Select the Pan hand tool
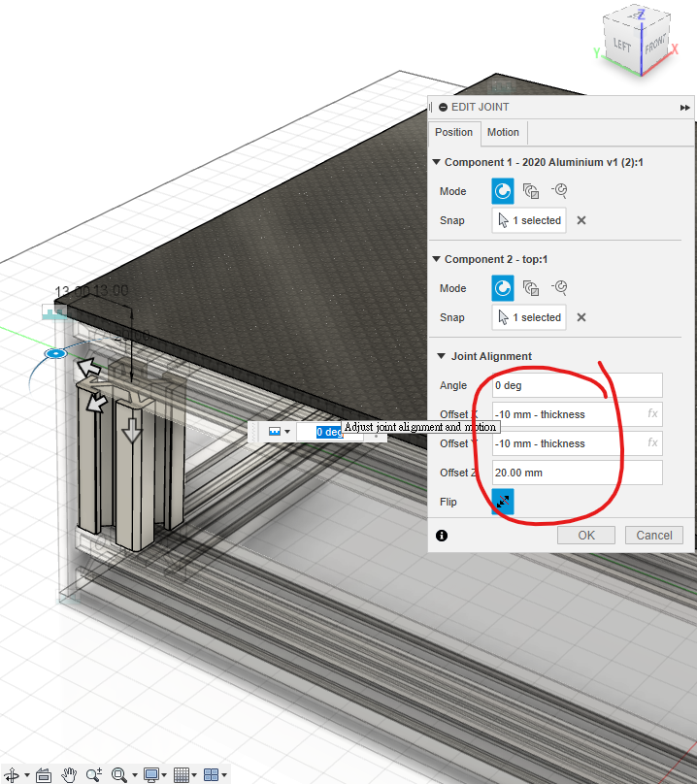 coord(69,774)
